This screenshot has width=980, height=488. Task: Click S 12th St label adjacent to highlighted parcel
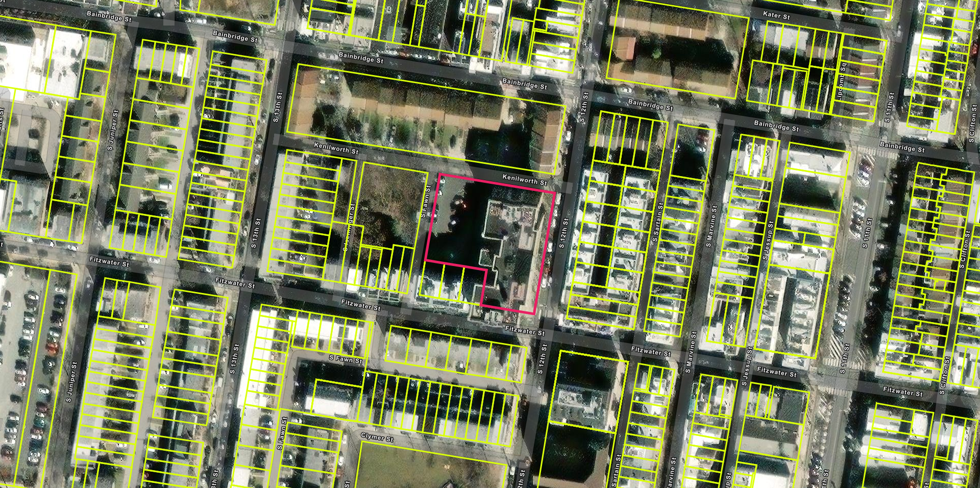tap(563, 233)
